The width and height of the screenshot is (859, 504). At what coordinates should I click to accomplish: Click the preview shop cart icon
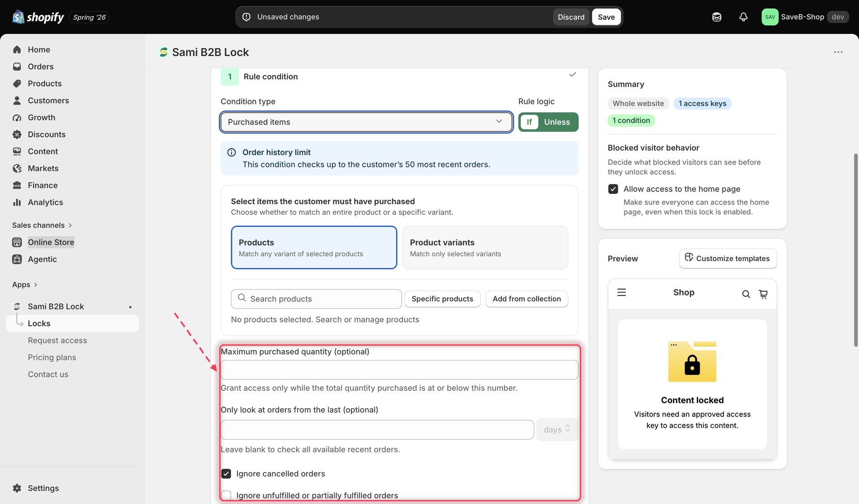[x=763, y=294]
